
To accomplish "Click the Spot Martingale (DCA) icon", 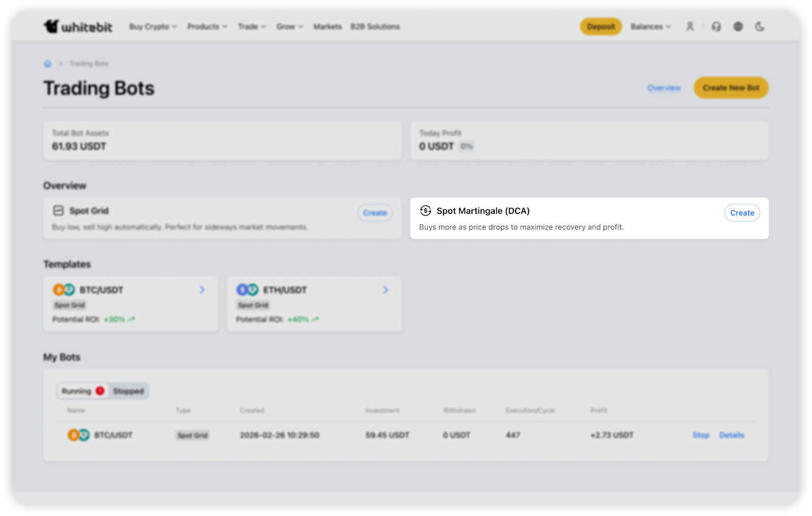I will tap(425, 211).
